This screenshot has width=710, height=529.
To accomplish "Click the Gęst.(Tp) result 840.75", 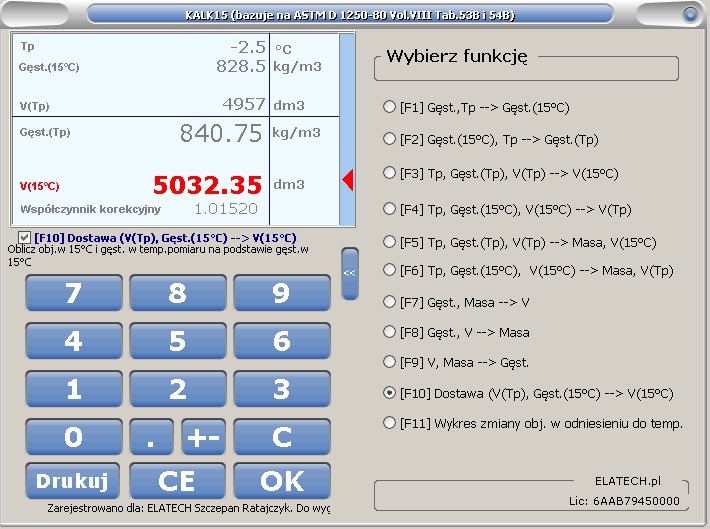I will [x=221, y=133].
